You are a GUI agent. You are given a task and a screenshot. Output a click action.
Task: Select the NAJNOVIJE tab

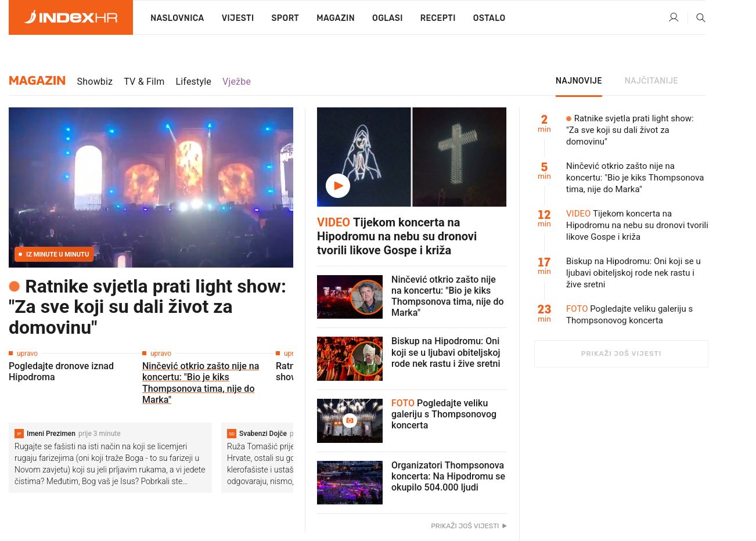(578, 81)
